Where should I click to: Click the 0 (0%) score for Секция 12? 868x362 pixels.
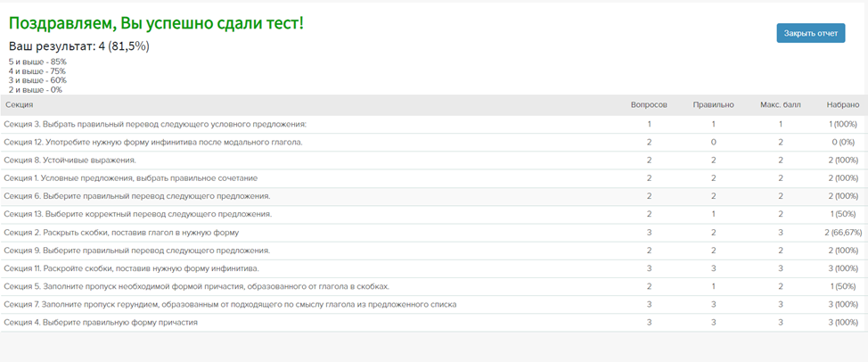click(x=844, y=143)
